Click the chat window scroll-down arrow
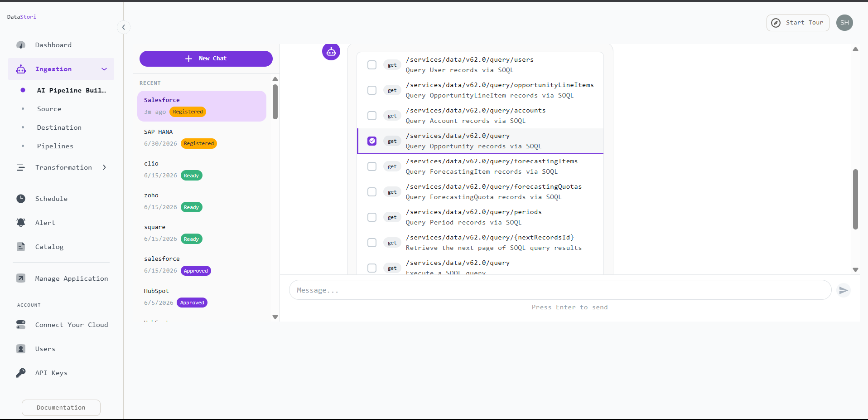The image size is (868, 420). click(855, 270)
